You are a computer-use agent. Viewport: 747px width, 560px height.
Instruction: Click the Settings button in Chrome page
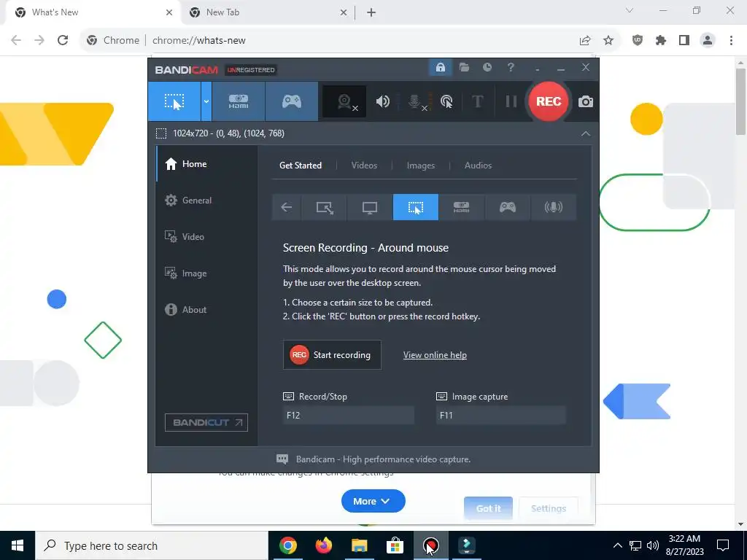(549, 508)
